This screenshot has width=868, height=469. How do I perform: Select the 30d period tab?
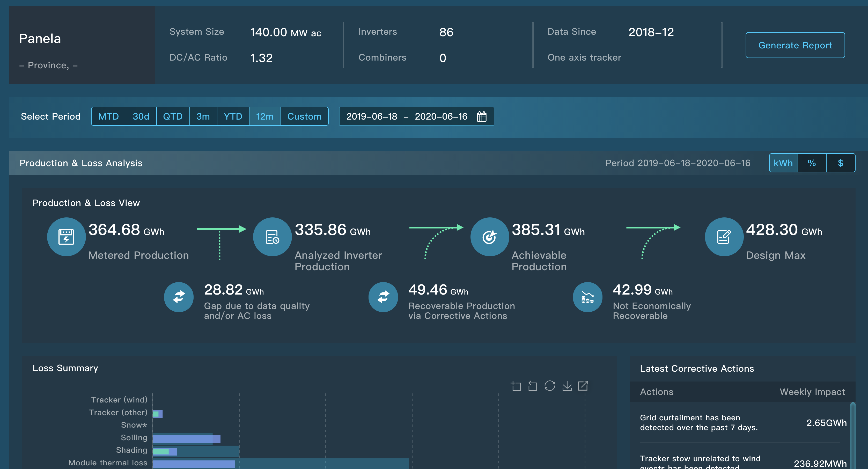tap(141, 116)
